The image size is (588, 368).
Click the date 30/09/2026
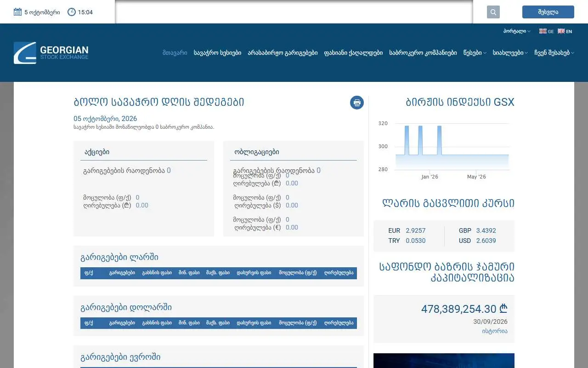(x=490, y=322)
